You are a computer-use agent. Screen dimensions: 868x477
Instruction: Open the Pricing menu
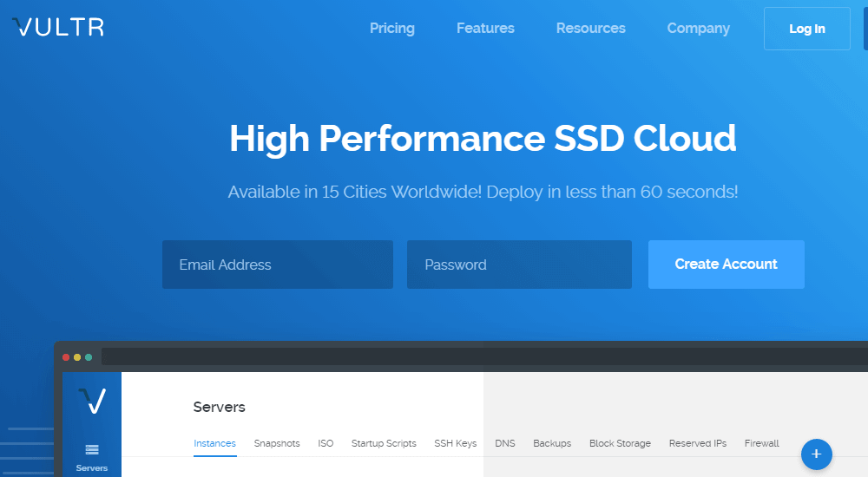click(x=392, y=29)
